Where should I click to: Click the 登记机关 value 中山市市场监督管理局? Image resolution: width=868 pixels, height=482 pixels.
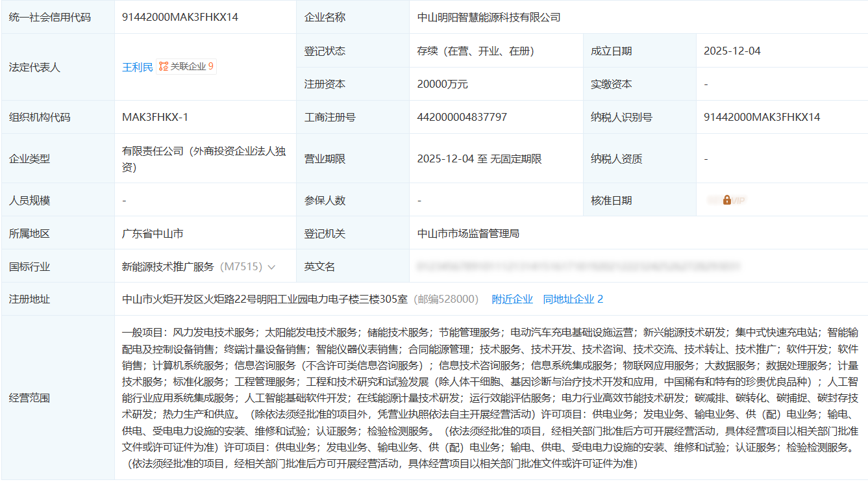coord(468,233)
